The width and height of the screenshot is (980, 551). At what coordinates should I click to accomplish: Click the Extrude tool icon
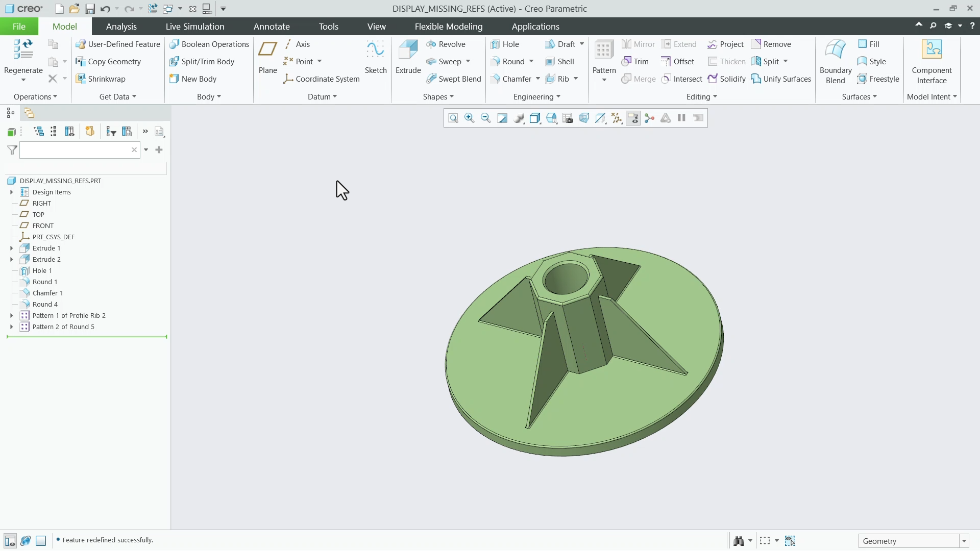pos(408,57)
